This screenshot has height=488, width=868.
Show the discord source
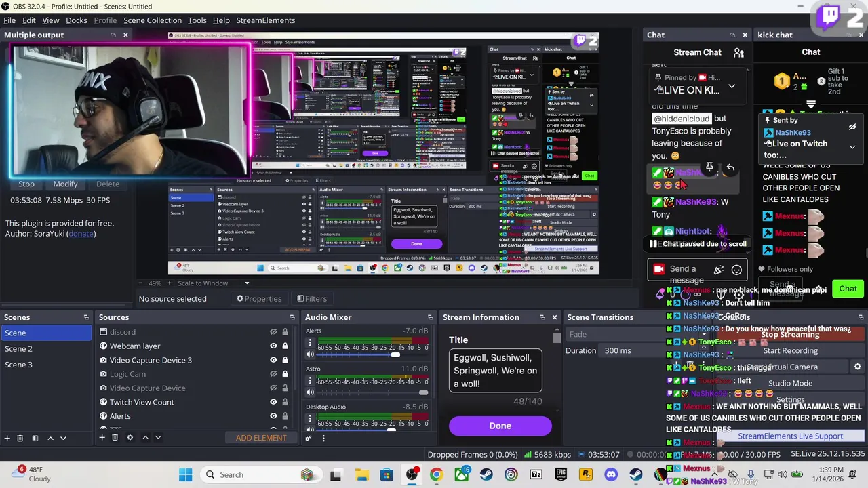[273, 332]
